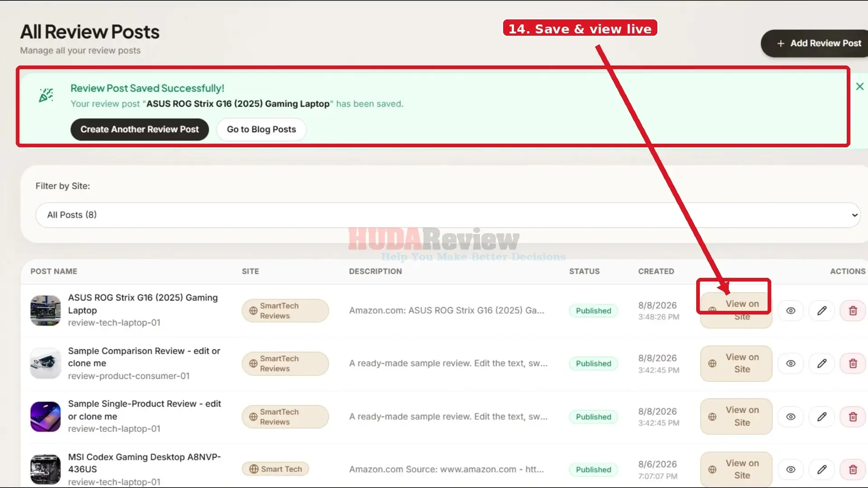Image resolution: width=868 pixels, height=488 pixels.
Task: Dismiss the success banner with the X icon
Action: 860,86
